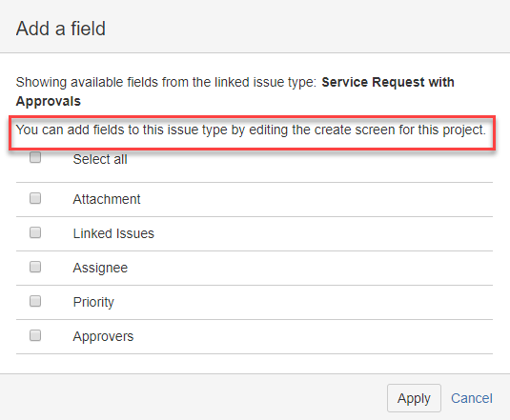Image resolution: width=510 pixels, height=420 pixels.
Task: Click the bold 'Service Request with Approvals' text
Action: point(235,91)
